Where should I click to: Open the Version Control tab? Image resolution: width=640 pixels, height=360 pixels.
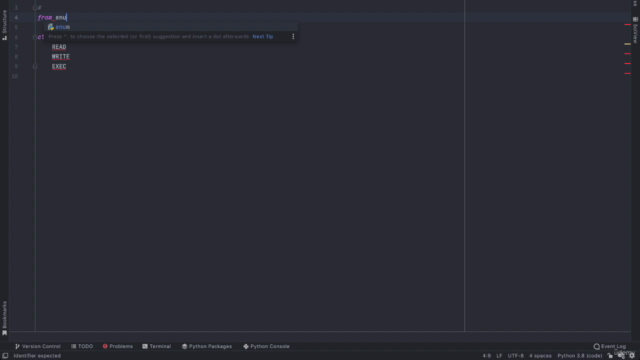38,347
